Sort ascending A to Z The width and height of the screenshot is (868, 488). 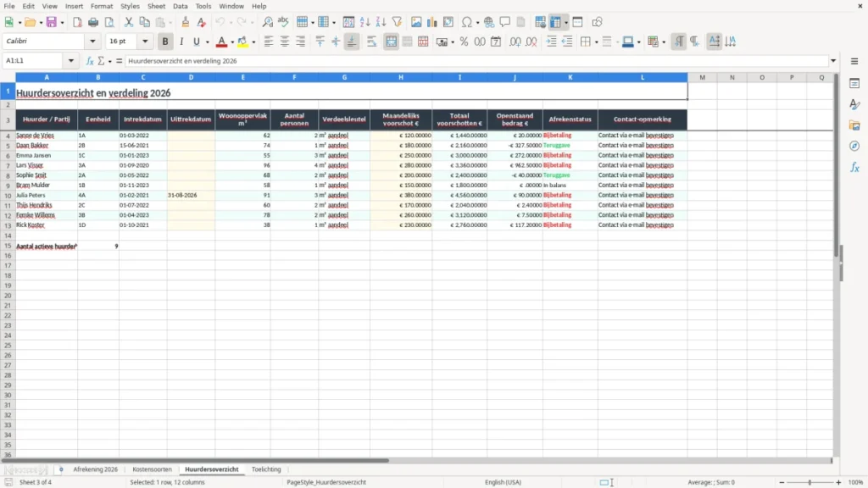click(x=364, y=22)
